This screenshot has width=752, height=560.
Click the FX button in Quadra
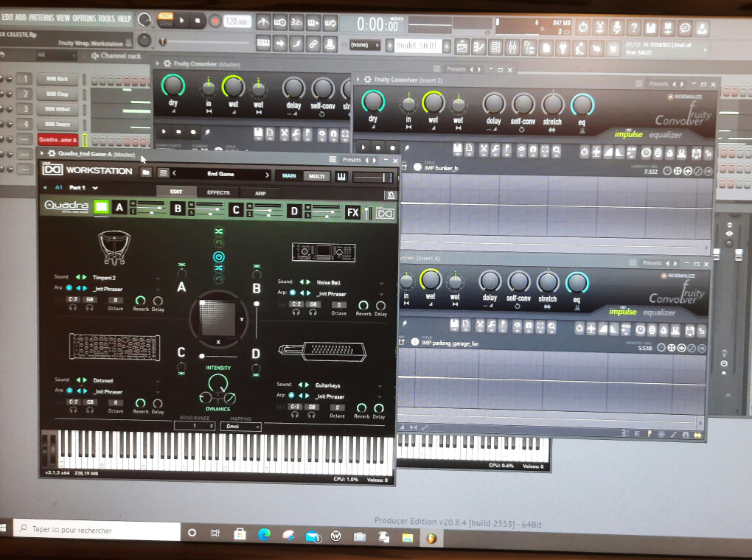pyautogui.click(x=353, y=212)
